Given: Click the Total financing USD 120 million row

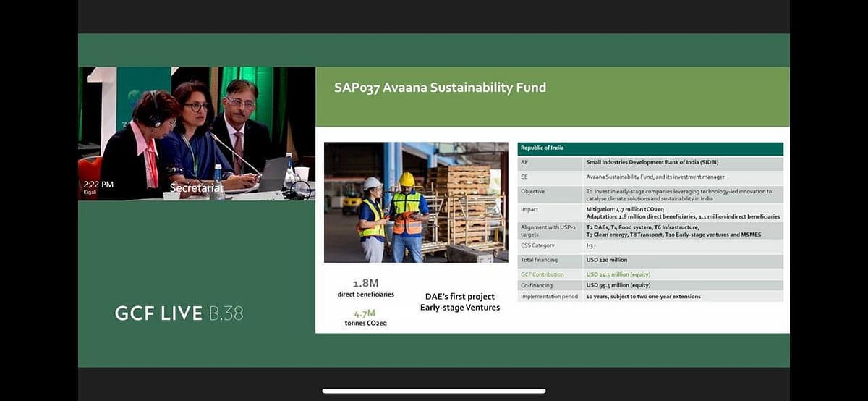Looking at the screenshot, I should (x=650, y=260).
